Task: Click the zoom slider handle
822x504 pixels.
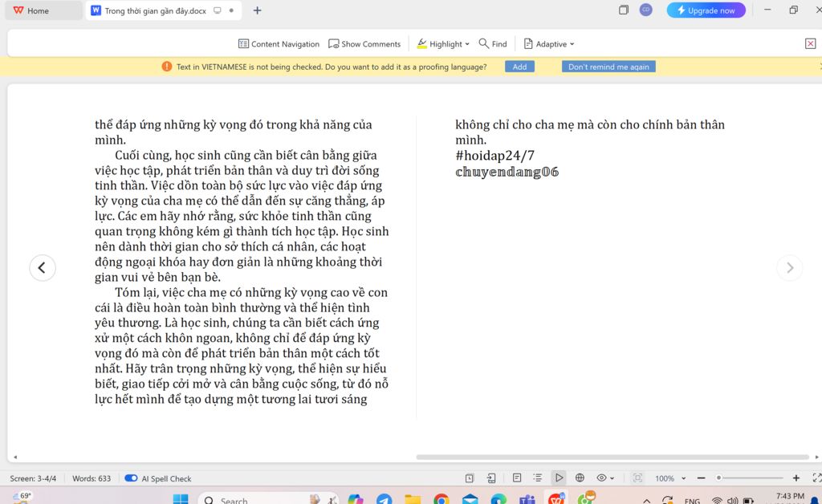Action: 719,478
